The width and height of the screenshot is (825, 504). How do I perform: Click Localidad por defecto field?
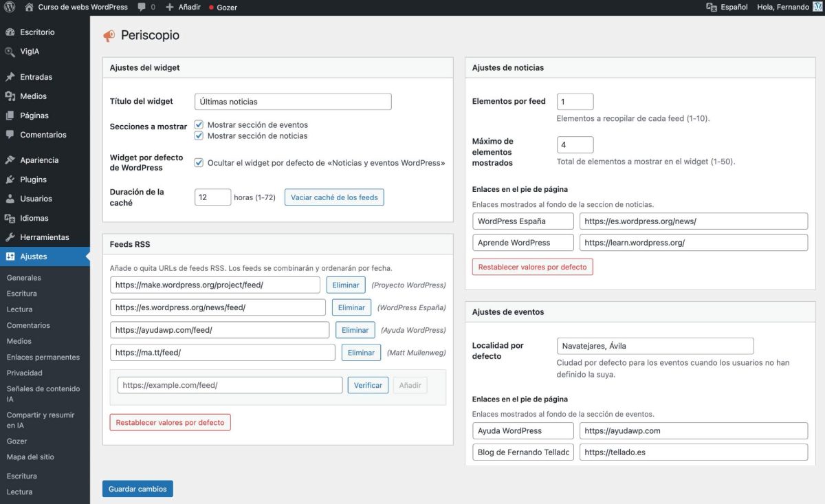655,346
